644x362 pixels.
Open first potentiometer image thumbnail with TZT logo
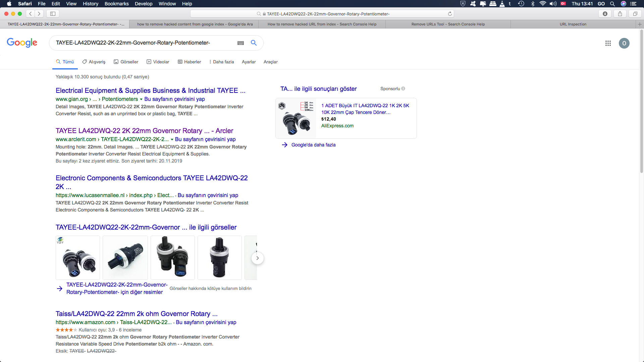78,258
